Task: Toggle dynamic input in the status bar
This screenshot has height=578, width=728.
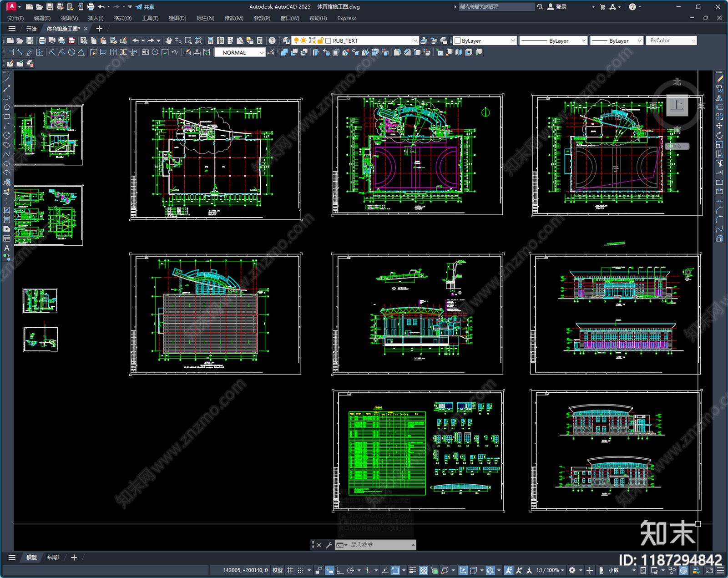Action: pos(329,570)
